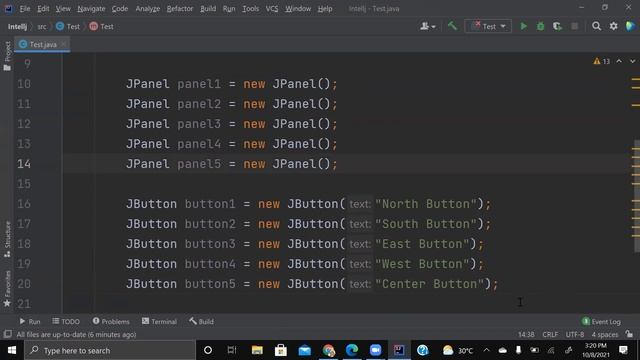640x360 pixels.
Task: Change the 4 spaces indent setting
Action: 605,334
